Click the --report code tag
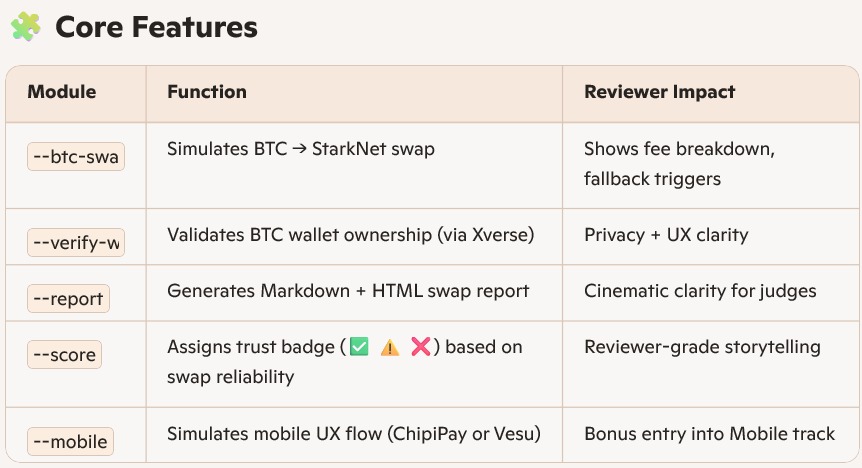Viewport: 862px width, 468px height. pyautogui.click(x=68, y=299)
